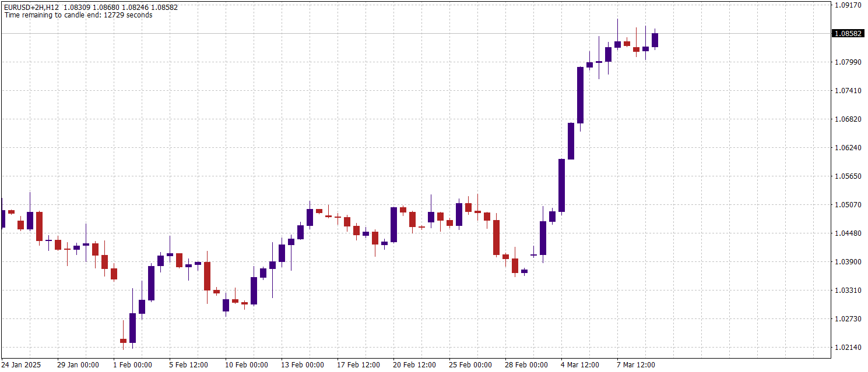Image resolution: width=868 pixels, height=372 pixels.
Task: Select the 7 Mar 12:00 date label
Action: pos(636,365)
